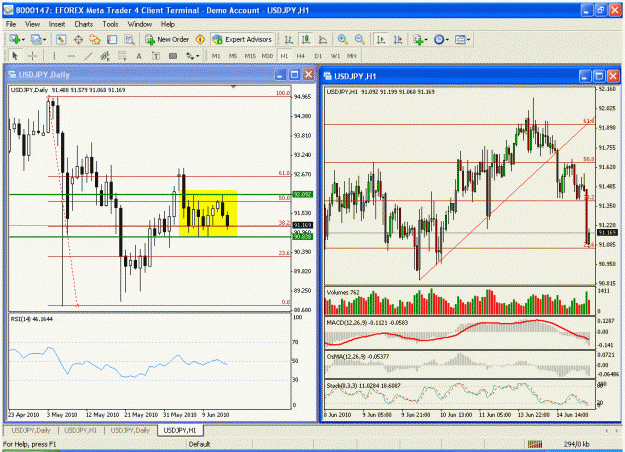Click the New Order button
Viewport: 625px width, 452px height.
(167, 39)
